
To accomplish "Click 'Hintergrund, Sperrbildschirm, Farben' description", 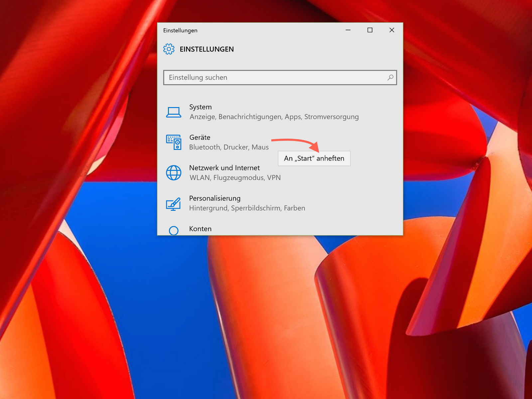I will [x=247, y=208].
